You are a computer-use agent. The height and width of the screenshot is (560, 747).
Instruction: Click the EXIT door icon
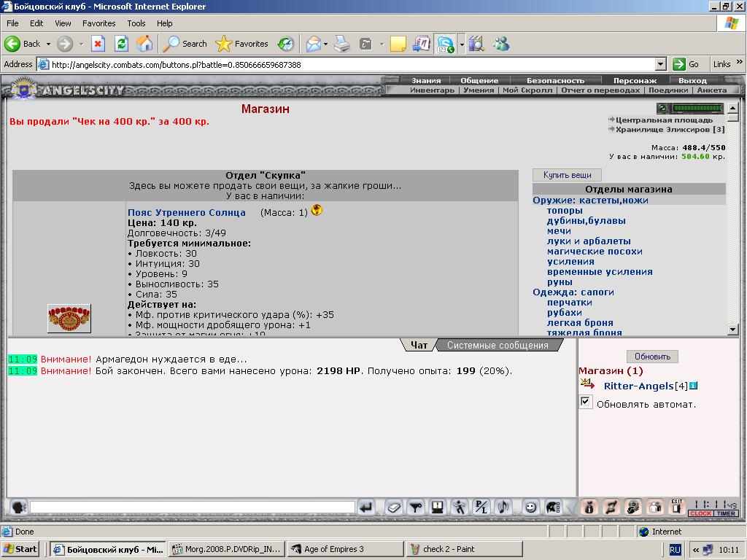point(677,507)
